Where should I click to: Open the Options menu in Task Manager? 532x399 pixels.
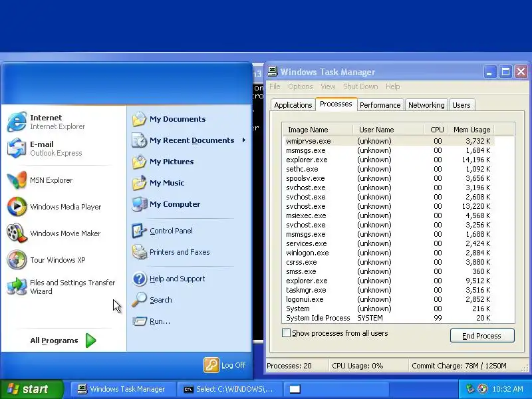[301, 86]
